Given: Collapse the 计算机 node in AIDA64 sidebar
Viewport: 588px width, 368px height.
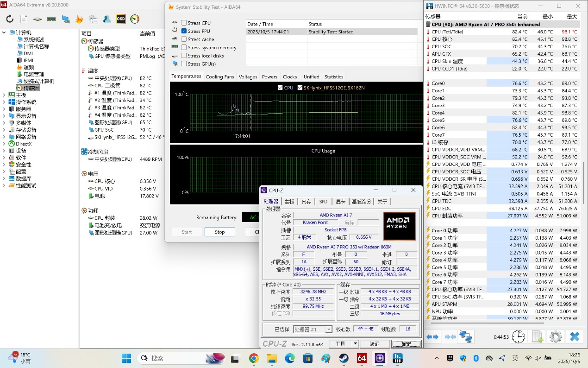Looking at the screenshot, I should pyautogui.click(x=4, y=33).
